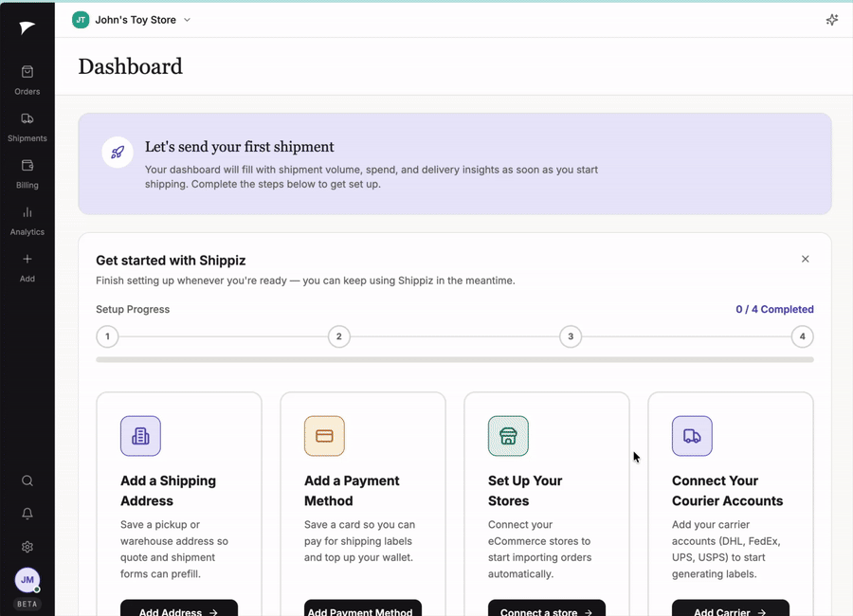The image size is (853, 616).
Task: Click the Get started with Shippiz title
Action: [171, 260]
